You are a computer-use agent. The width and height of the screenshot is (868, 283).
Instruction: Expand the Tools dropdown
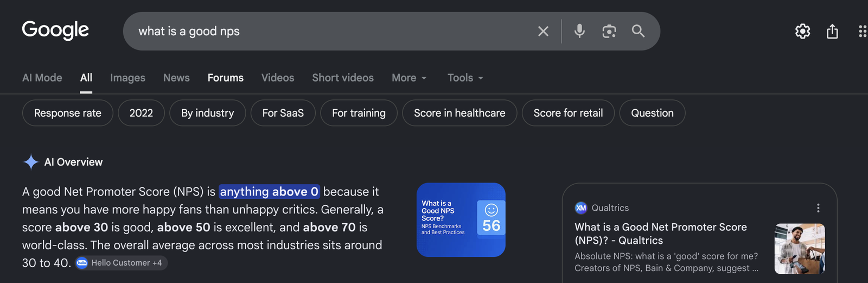pos(465,78)
